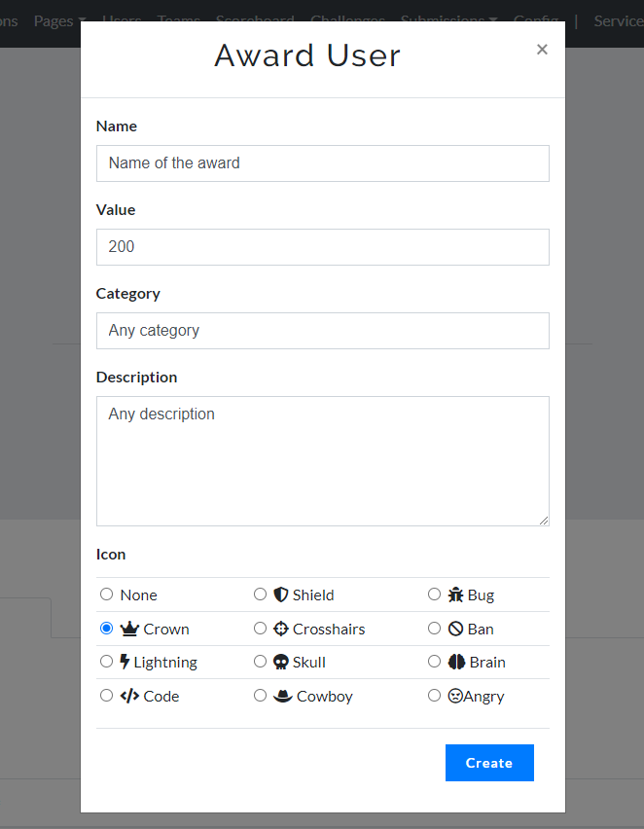Choose the Angry radio option
Image resolution: width=644 pixels, height=829 pixels.
coord(435,696)
